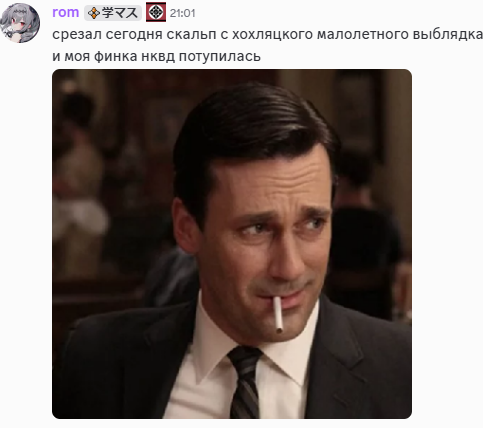Open the attached image in full view
483x428 pixels.
(x=232, y=244)
